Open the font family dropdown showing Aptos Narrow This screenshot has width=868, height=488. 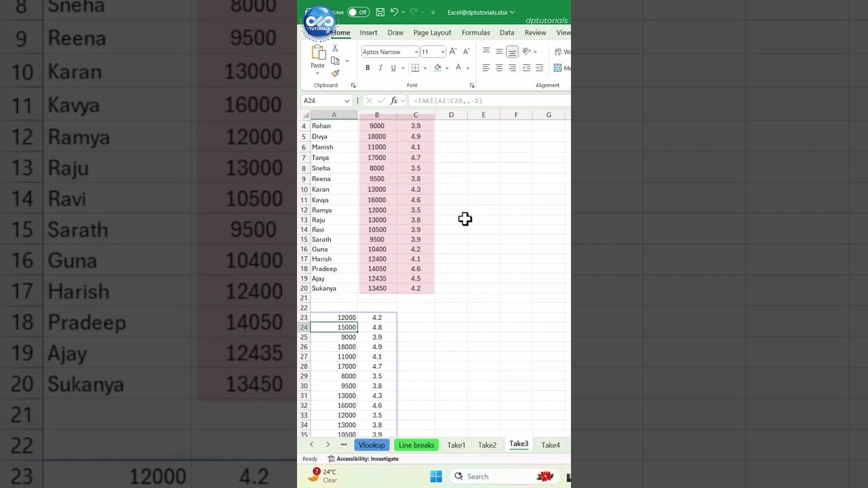click(416, 52)
